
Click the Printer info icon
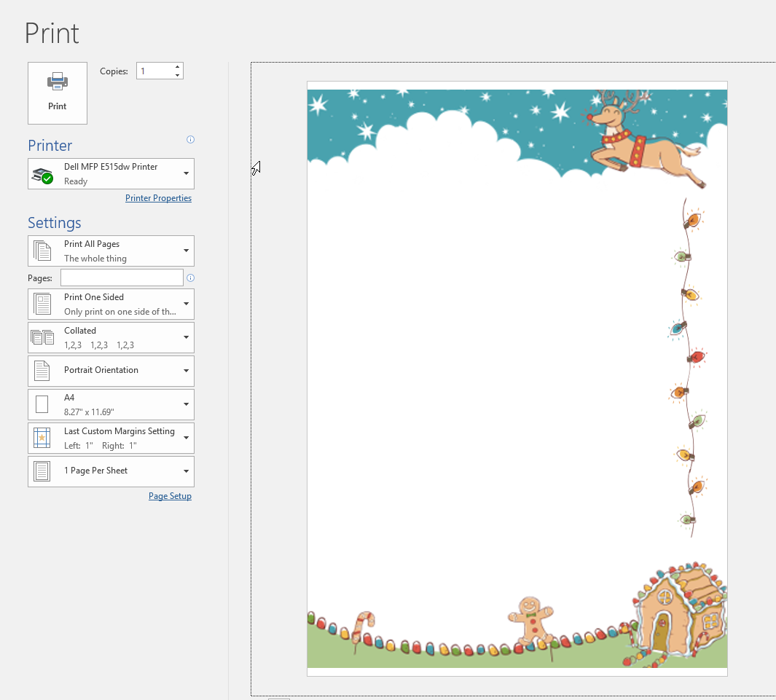(x=191, y=139)
